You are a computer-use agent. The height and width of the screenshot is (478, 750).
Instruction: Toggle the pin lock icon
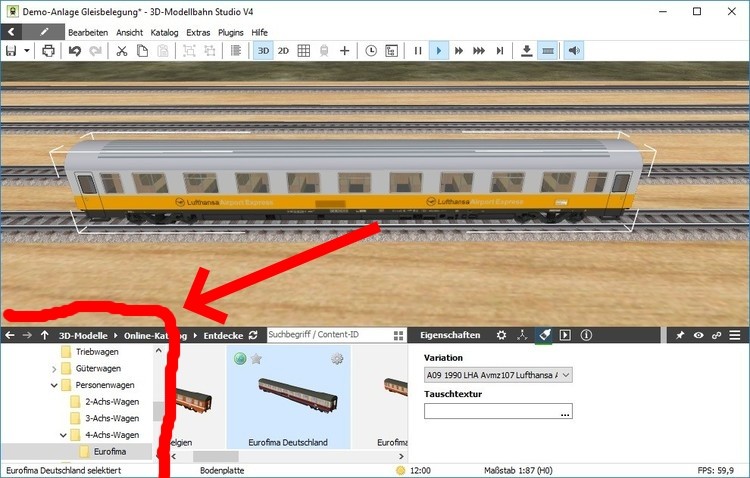680,335
